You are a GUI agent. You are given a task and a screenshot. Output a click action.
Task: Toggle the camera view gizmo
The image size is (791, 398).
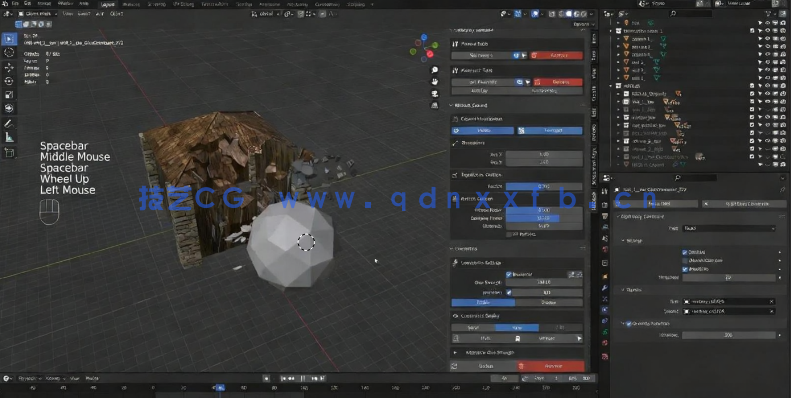click(434, 93)
